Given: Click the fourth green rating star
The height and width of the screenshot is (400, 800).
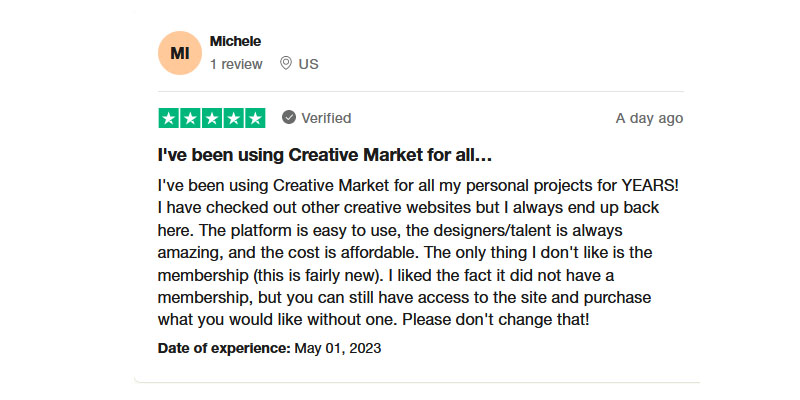Looking at the screenshot, I should coord(233,118).
